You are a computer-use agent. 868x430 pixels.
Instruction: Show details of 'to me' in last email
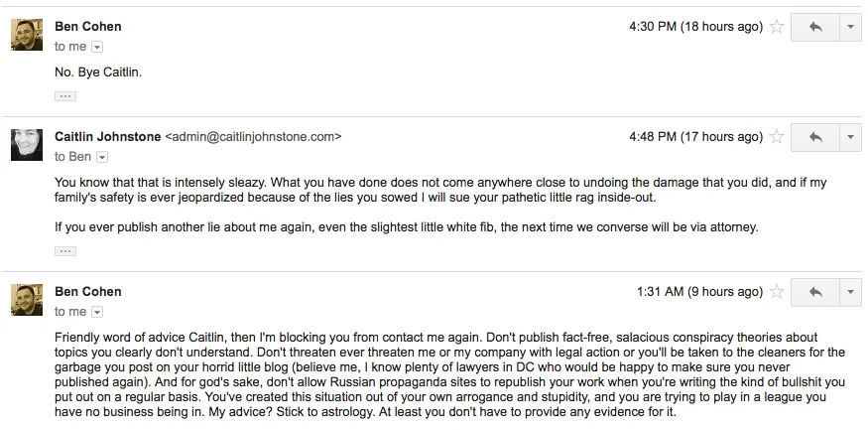97,313
